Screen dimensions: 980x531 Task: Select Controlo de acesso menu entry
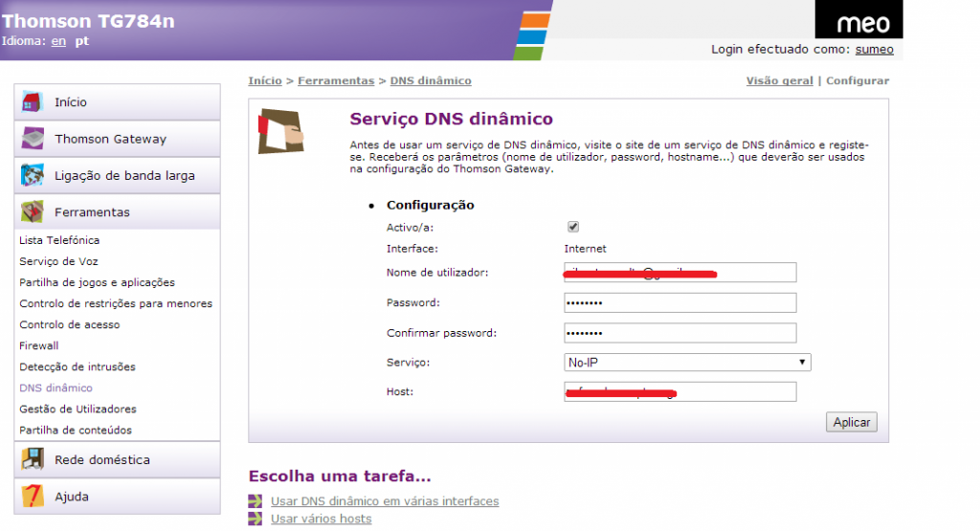pos(70,324)
